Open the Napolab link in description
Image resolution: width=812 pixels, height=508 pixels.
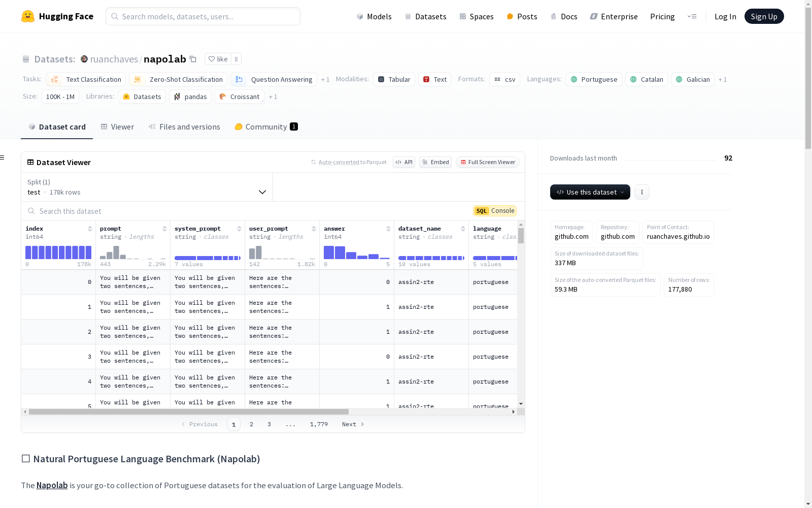coord(52,485)
